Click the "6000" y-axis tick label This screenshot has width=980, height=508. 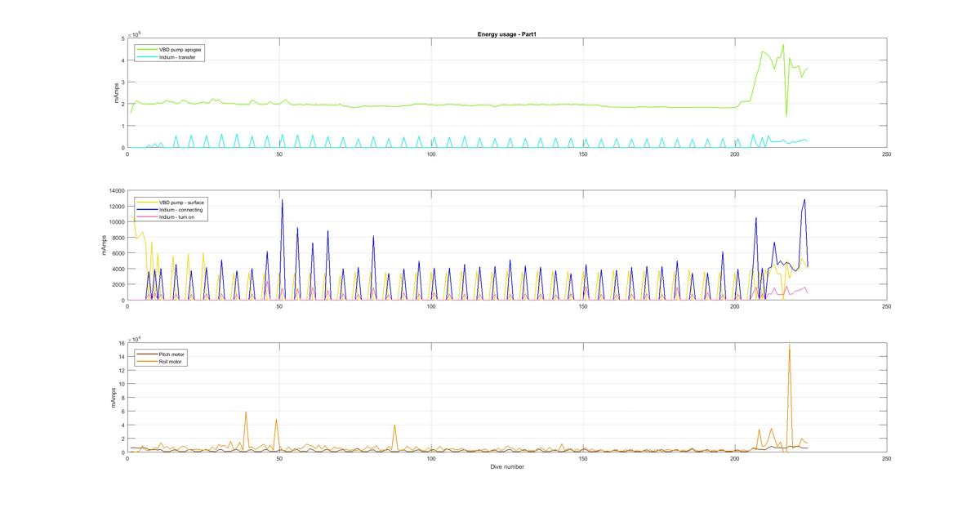[x=118, y=253]
